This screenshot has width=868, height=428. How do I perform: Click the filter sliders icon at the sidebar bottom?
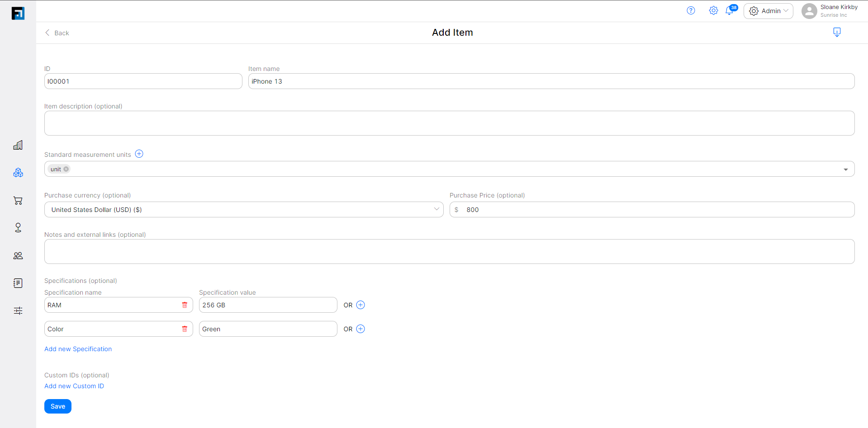coord(18,310)
